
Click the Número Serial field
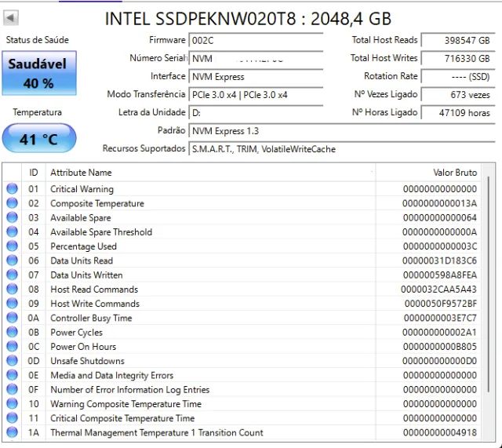tap(256, 59)
